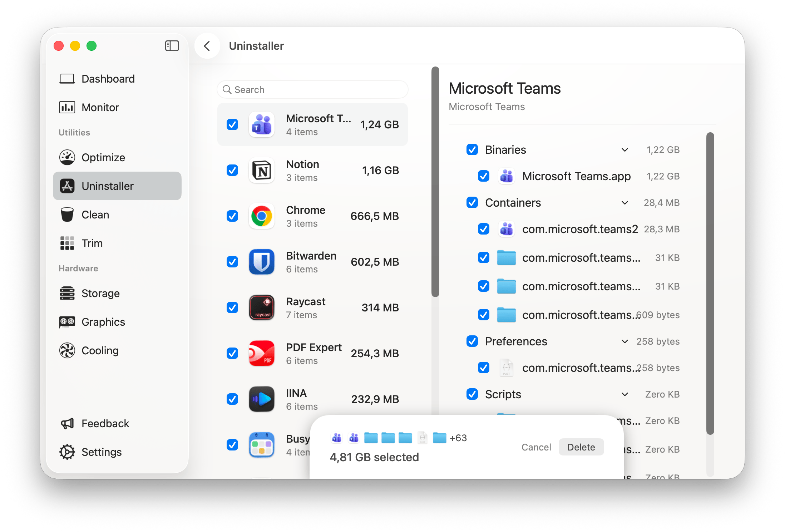Uncheck the Notion app checkbox
Screen dimensions: 785x532
pyautogui.click(x=232, y=170)
